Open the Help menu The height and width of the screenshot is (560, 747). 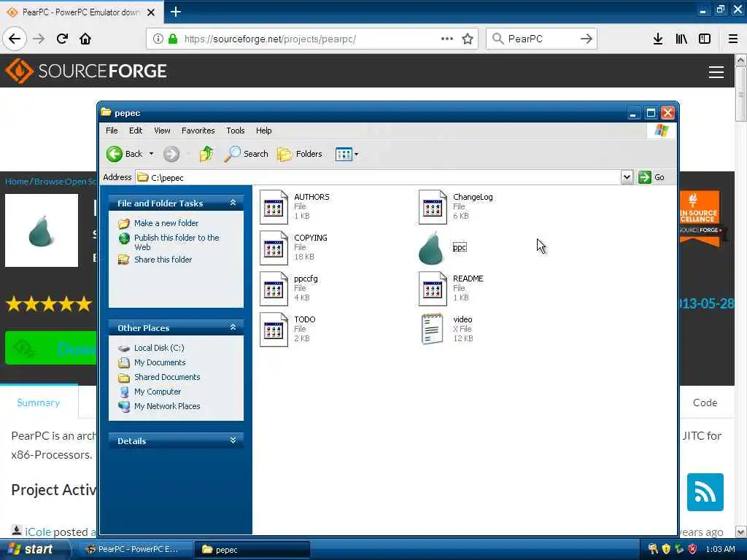(263, 131)
